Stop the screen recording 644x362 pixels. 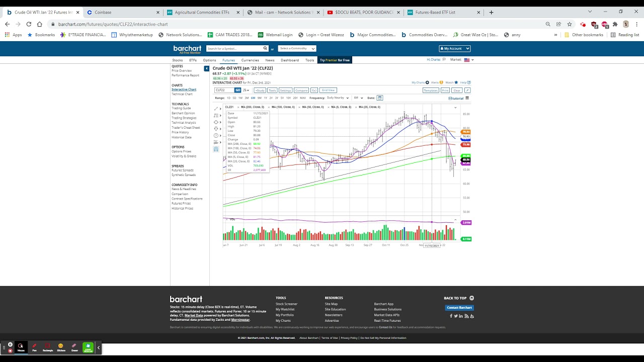(x=10, y=350)
